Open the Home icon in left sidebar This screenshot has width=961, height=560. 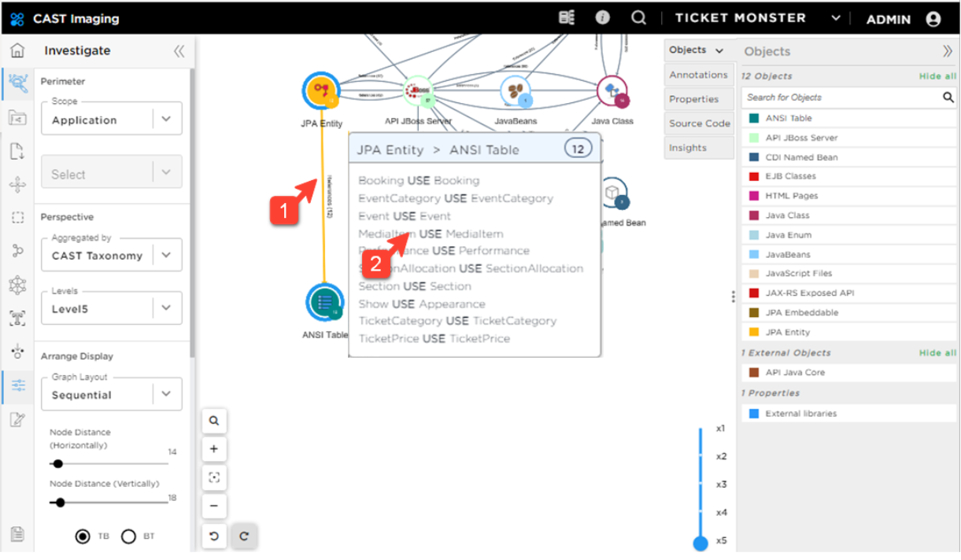point(17,51)
